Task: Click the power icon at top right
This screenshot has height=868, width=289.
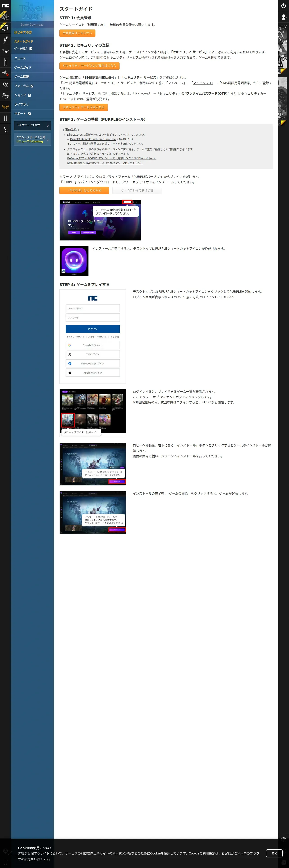Action: click(284, 6)
